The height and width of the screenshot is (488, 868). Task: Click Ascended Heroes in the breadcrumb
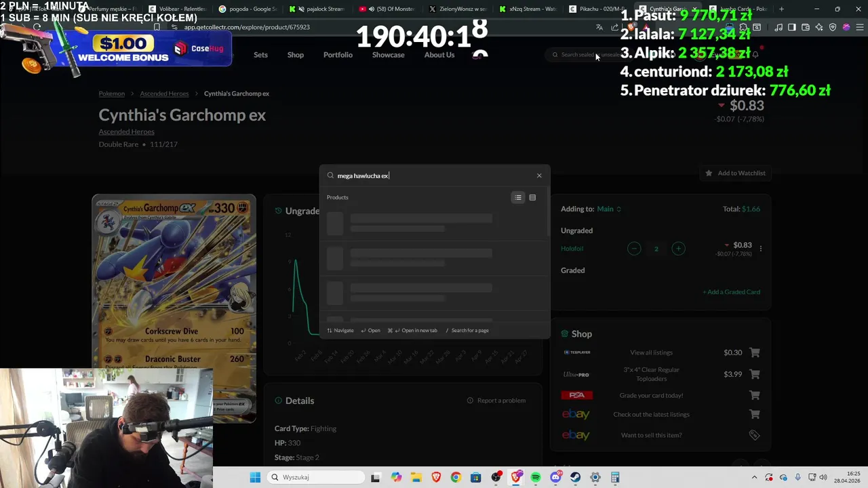(x=164, y=94)
